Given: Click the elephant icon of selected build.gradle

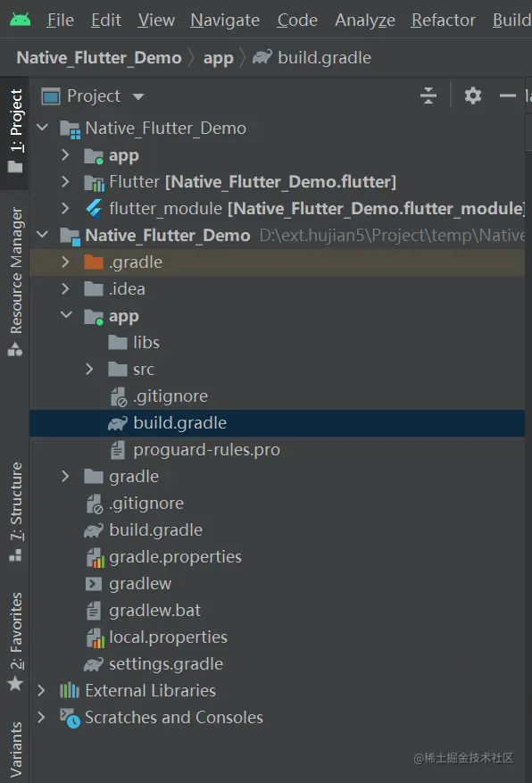Looking at the screenshot, I should point(117,423).
